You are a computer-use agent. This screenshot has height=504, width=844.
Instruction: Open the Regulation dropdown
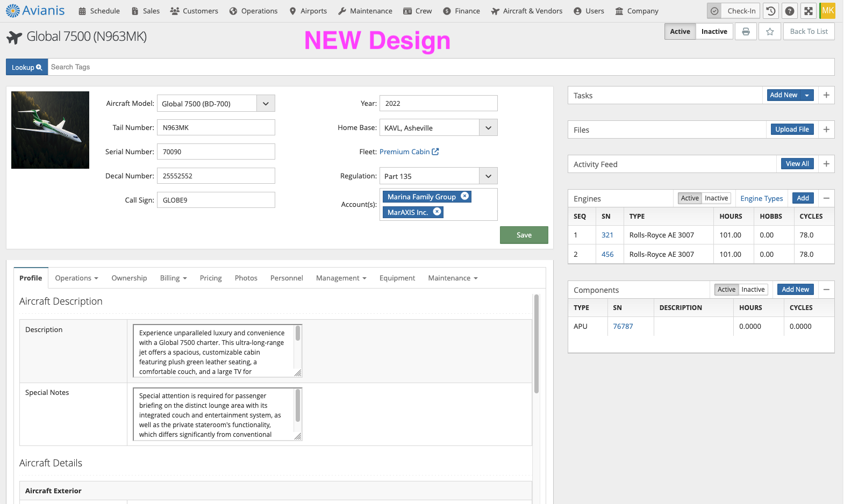click(x=488, y=176)
